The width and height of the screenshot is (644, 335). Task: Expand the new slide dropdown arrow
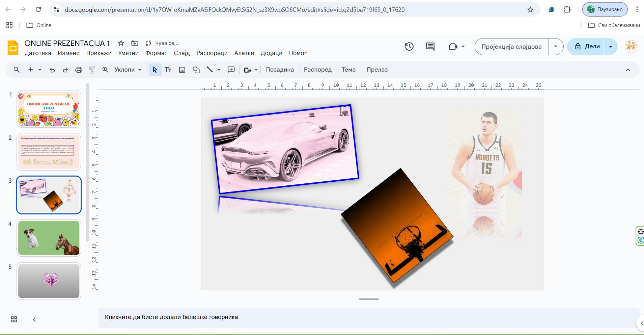40,70
